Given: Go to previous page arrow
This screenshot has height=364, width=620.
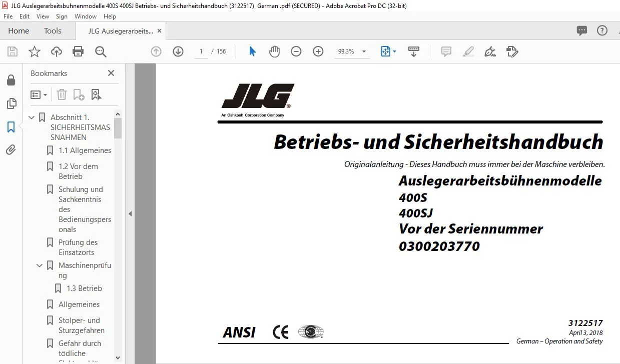Looking at the screenshot, I should tap(156, 51).
